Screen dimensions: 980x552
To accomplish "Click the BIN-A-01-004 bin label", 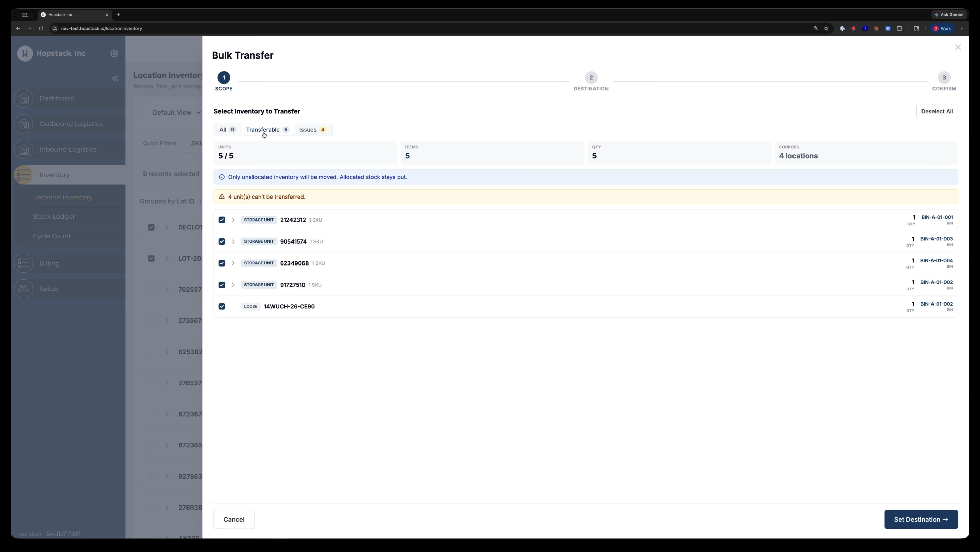I will coord(936,261).
